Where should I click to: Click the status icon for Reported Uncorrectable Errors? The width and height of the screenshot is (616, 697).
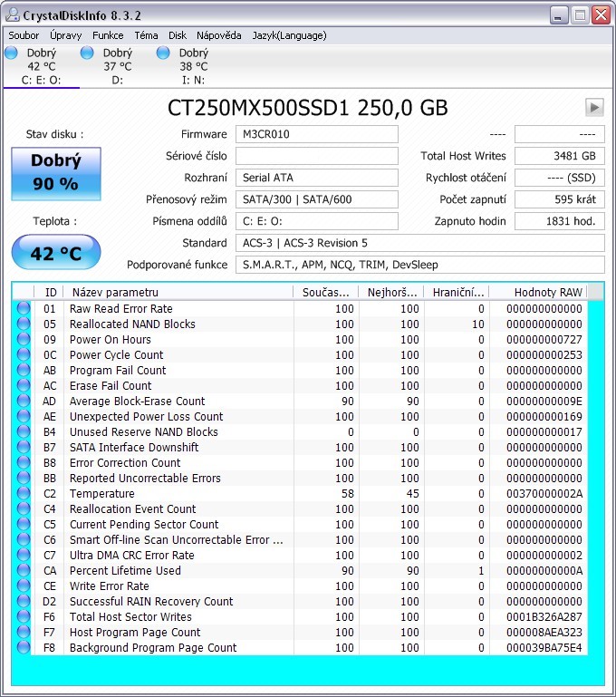[23, 478]
